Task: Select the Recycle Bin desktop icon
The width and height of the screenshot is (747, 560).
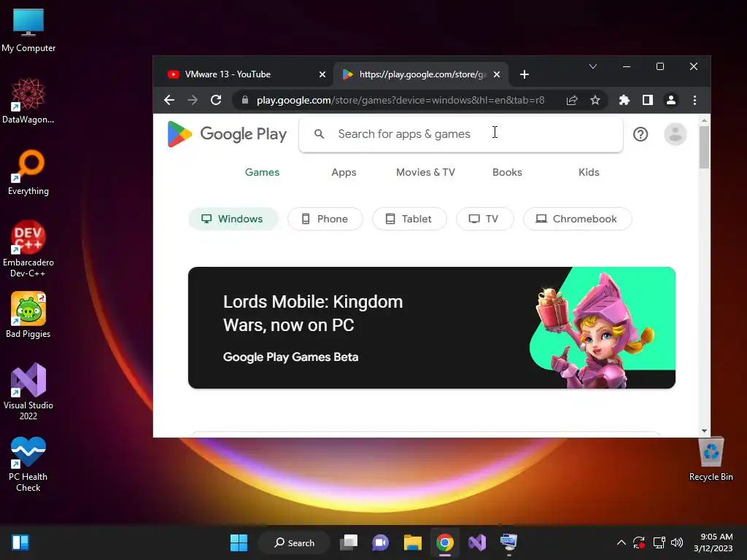Action: tap(711, 459)
